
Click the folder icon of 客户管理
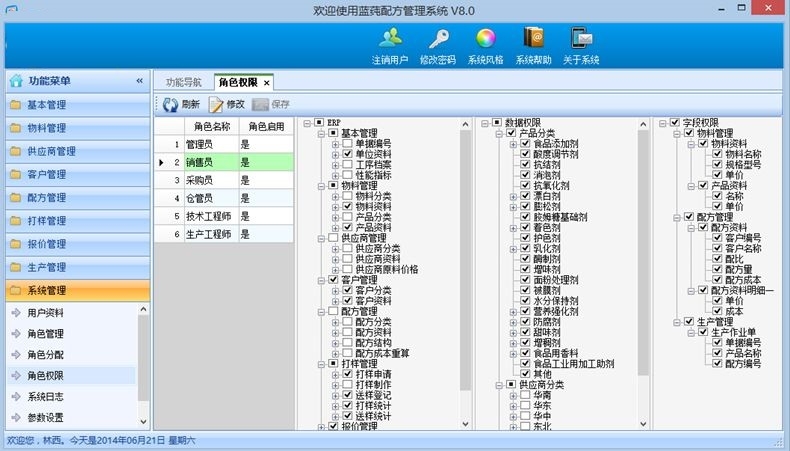[16, 174]
